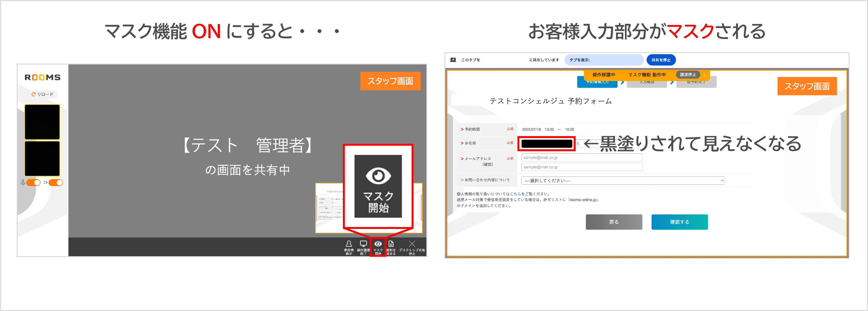Click the テストコンシェルジュ 予約フォーム heading
The height and width of the screenshot is (311, 868).
[551, 101]
